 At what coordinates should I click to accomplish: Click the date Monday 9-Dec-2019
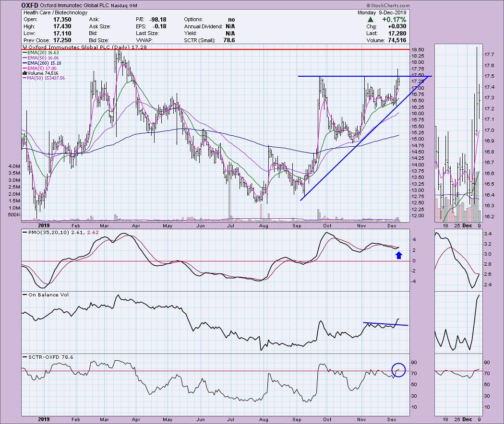click(382, 12)
